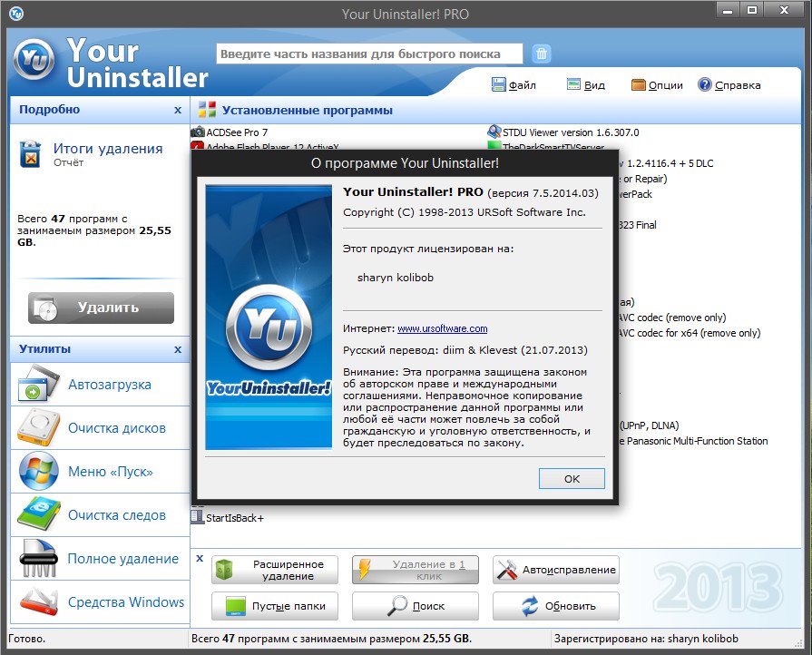Open the Справка help menu
Image resolution: width=812 pixels, height=655 pixels.
coord(729,85)
